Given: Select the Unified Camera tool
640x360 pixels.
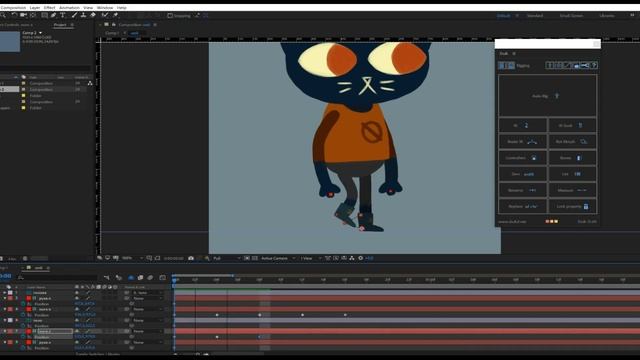Looking at the screenshot, I should click(x=24, y=15).
